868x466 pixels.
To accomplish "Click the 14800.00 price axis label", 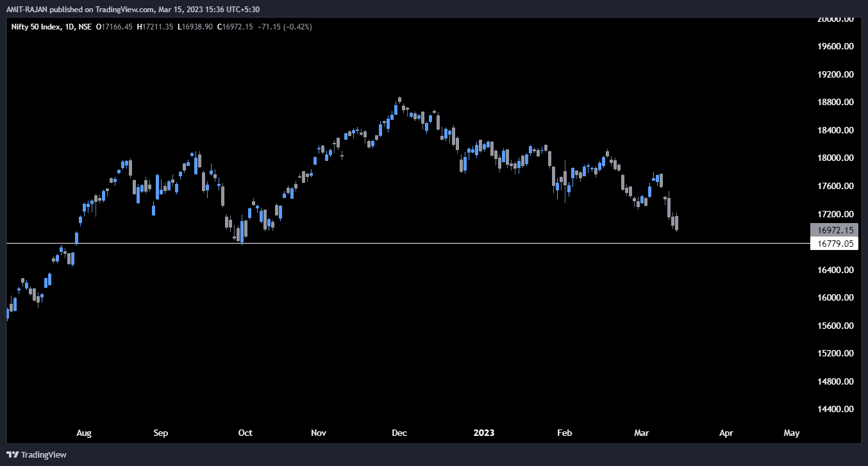I will [835, 381].
